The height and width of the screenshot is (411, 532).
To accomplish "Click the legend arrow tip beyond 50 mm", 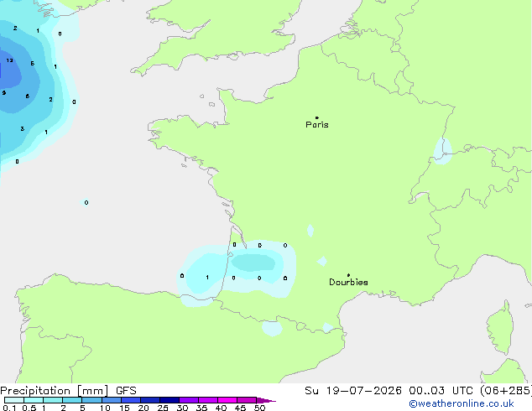I will coord(266,400).
